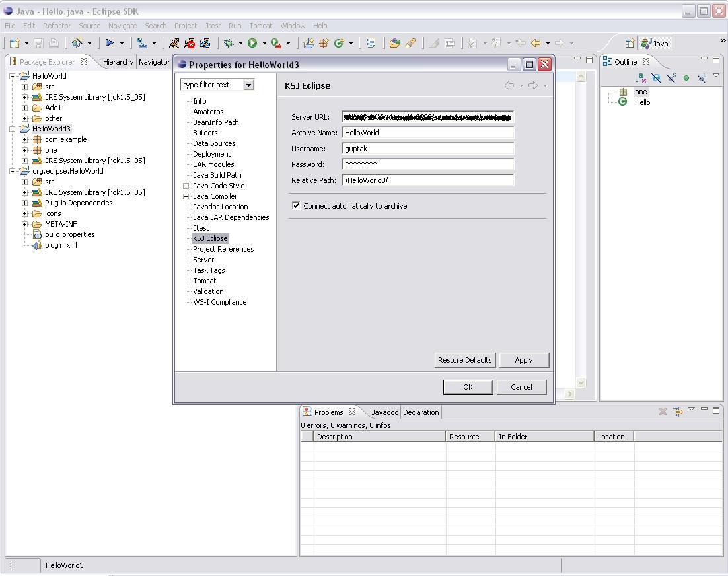Click the Stop Tomcat icon with red X
The image size is (728, 576).
pyautogui.click(x=190, y=43)
